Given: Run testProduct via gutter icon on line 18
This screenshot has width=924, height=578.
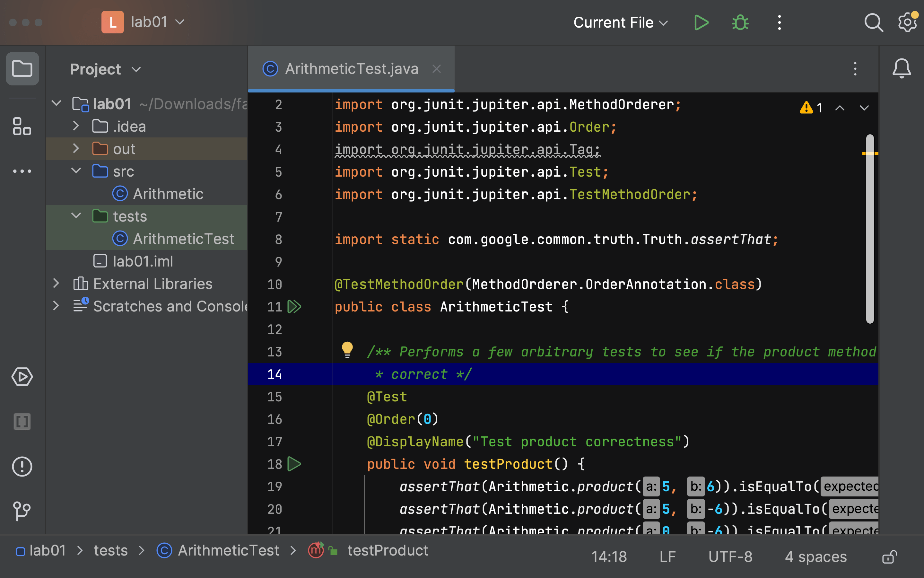Looking at the screenshot, I should (x=294, y=464).
